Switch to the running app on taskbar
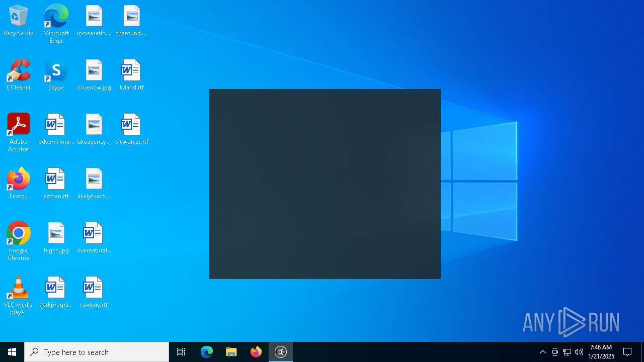This screenshot has width=644, height=362. click(281, 352)
